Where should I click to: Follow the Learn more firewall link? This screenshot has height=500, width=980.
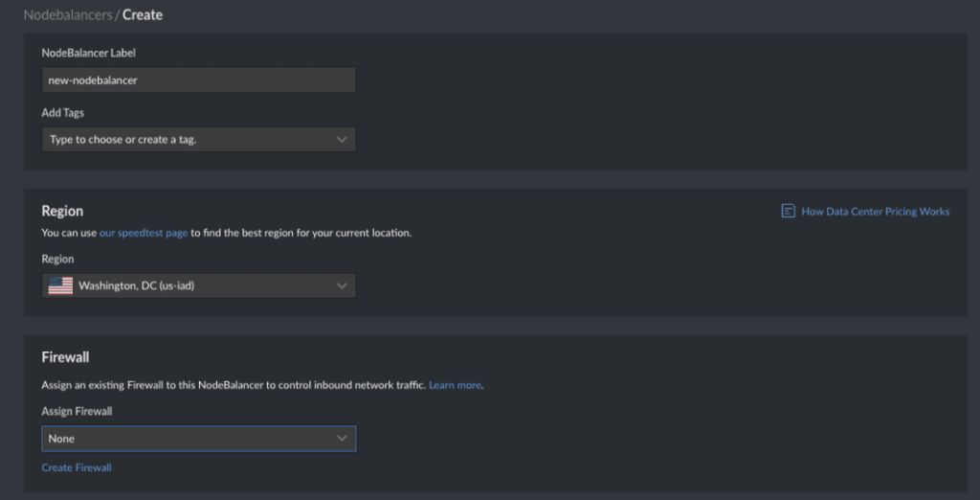tap(455, 385)
